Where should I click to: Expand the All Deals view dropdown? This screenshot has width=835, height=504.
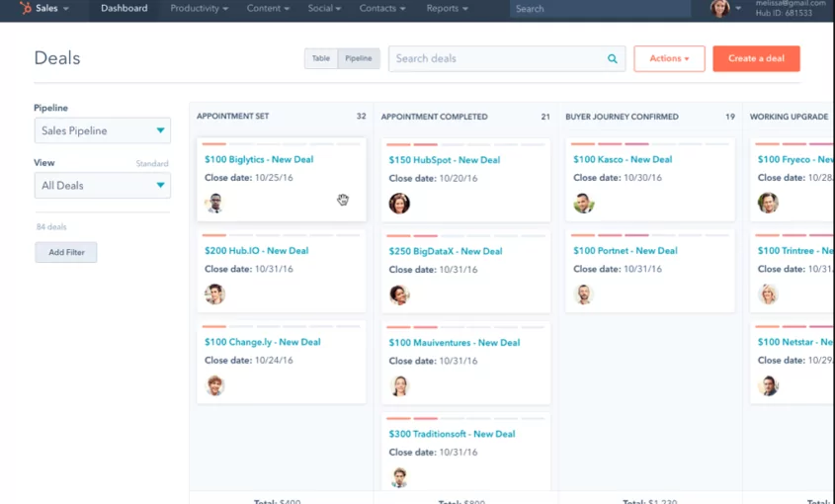102,186
